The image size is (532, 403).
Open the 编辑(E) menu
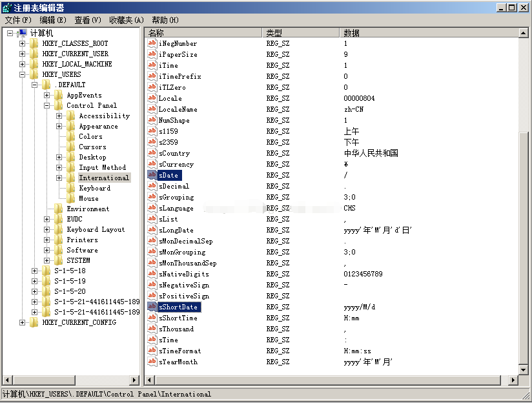coord(53,20)
